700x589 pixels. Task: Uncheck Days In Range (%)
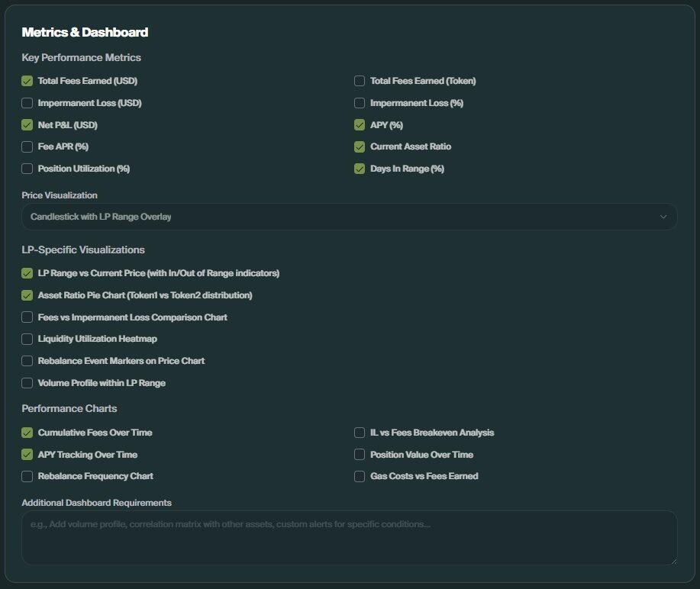pos(360,169)
